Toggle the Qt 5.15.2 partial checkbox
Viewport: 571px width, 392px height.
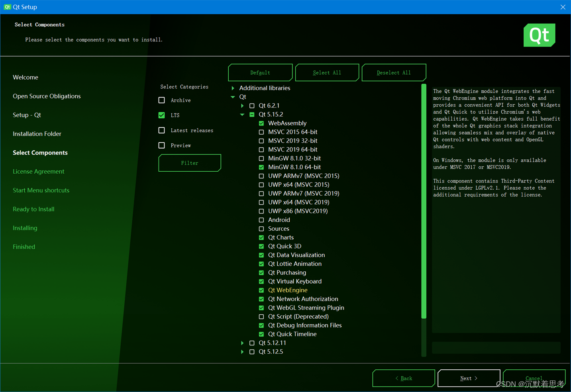tap(252, 114)
